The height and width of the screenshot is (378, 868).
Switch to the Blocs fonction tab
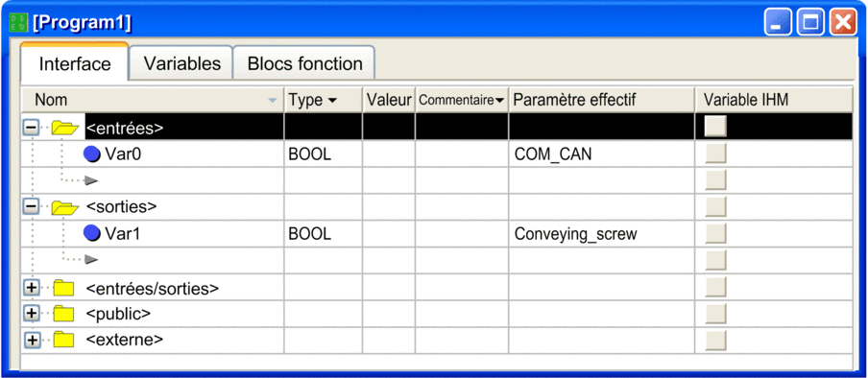point(305,63)
